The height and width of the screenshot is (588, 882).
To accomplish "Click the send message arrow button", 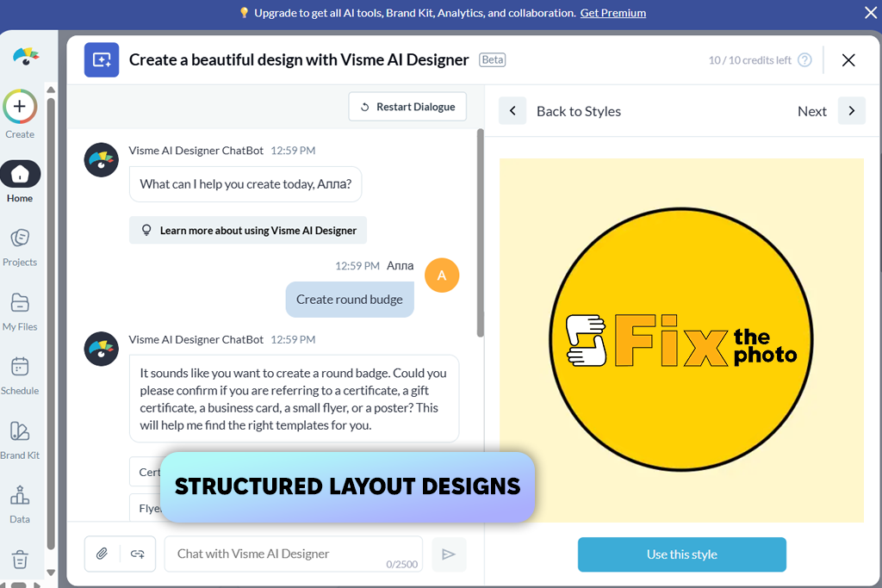I will 449,554.
